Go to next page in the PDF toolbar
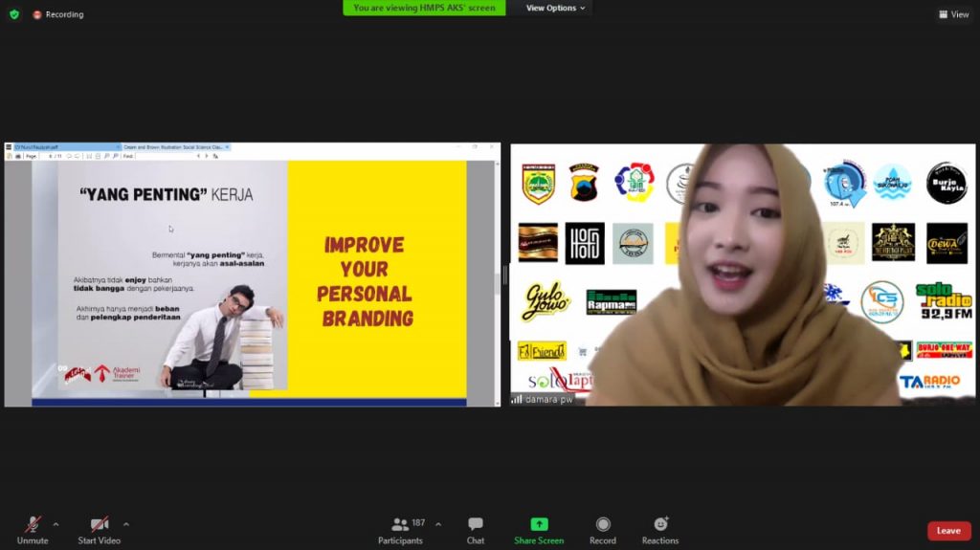This screenshot has height=550, width=980. tap(78, 156)
